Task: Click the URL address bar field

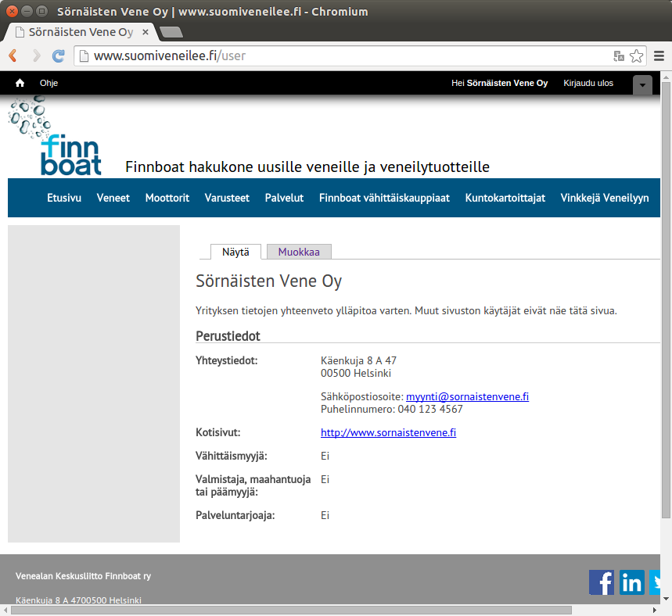Action: (x=344, y=56)
